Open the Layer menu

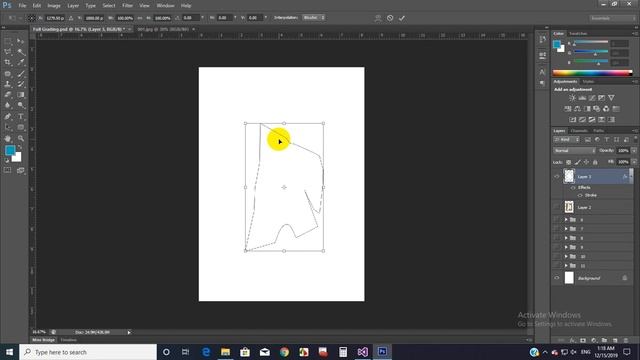coord(73,6)
